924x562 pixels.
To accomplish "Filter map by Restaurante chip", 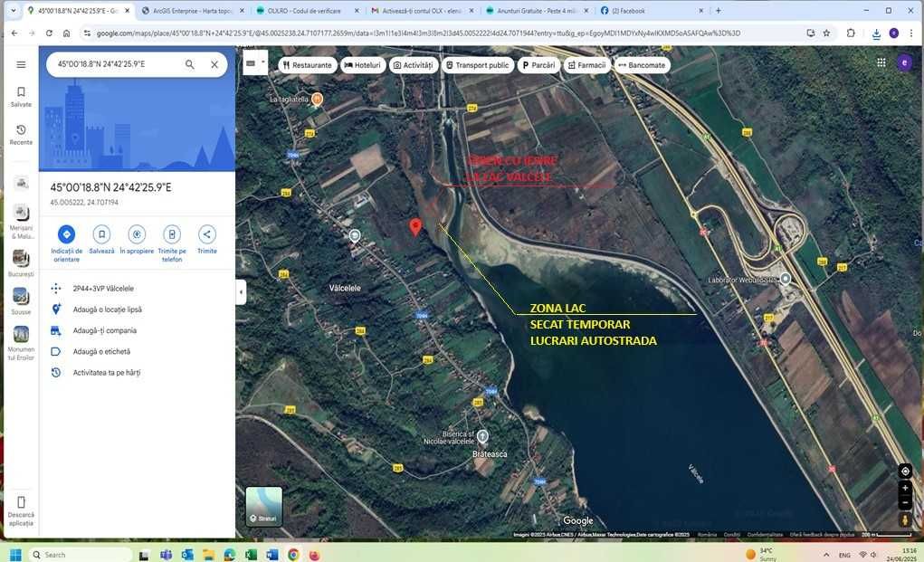I will pos(307,65).
